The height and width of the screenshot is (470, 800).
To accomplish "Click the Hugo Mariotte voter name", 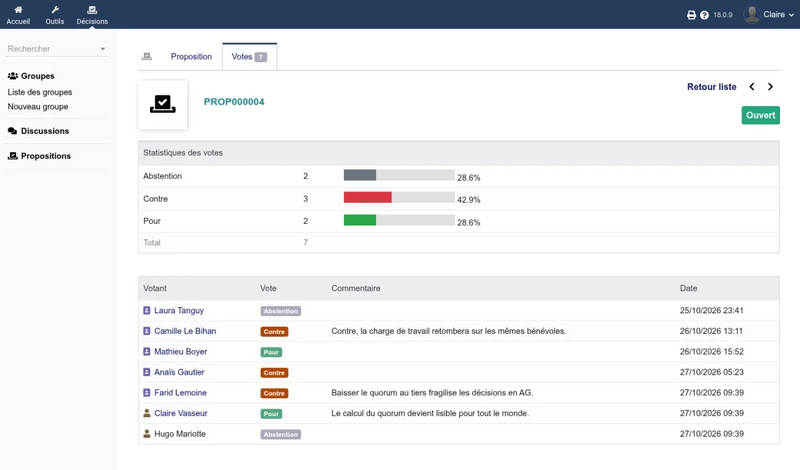I will (x=180, y=434).
